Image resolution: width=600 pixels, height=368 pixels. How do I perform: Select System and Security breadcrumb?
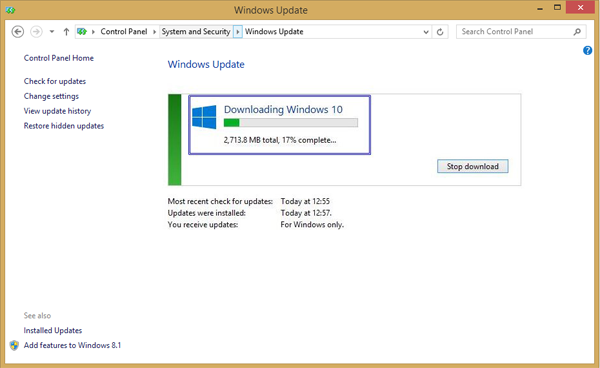click(196, 31)
